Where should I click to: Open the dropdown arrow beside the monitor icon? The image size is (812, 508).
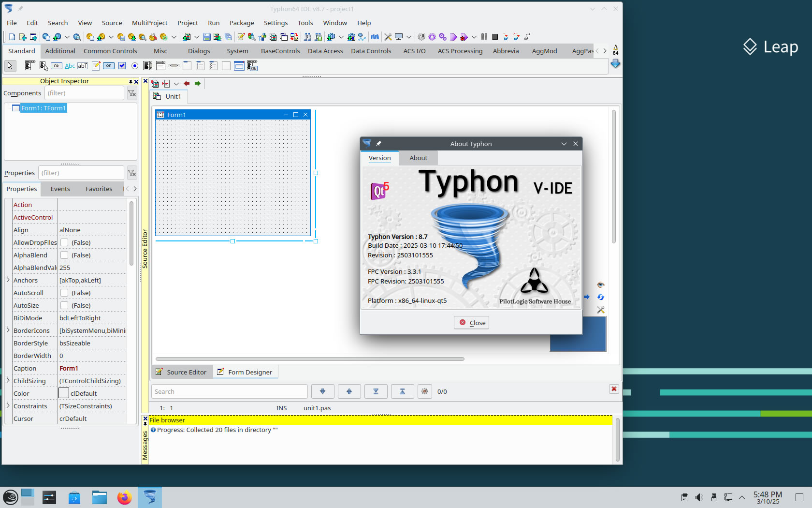pyautogui.click(x=408, y=37)
